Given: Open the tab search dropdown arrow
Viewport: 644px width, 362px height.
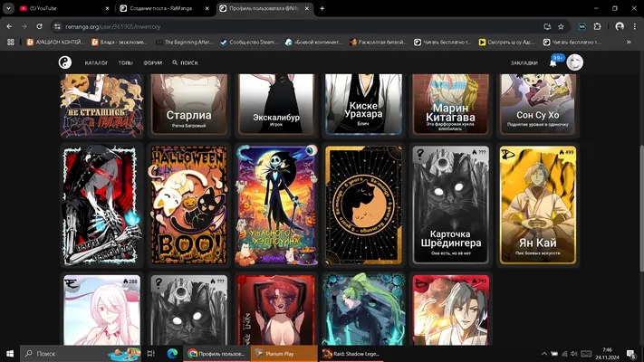Looking at the screenshot, I should pos(9,8).
